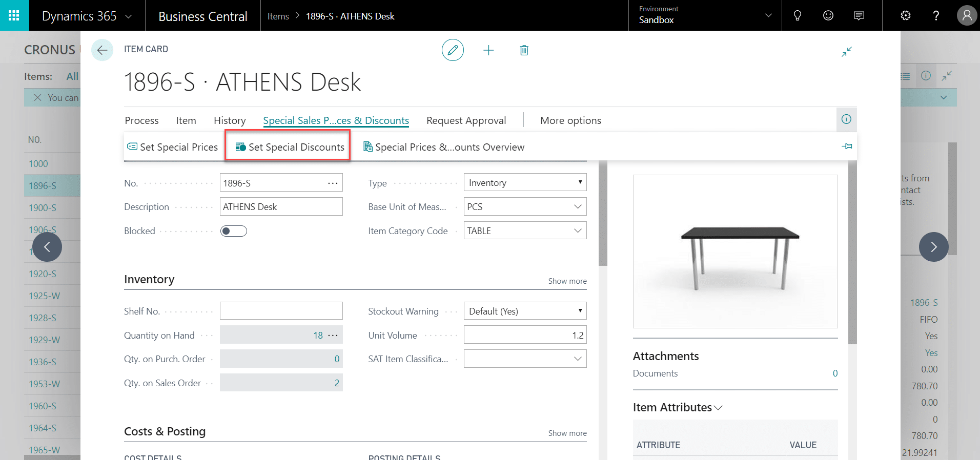Click Qty. on Purch. Order value 0

(x=337, y=359)
